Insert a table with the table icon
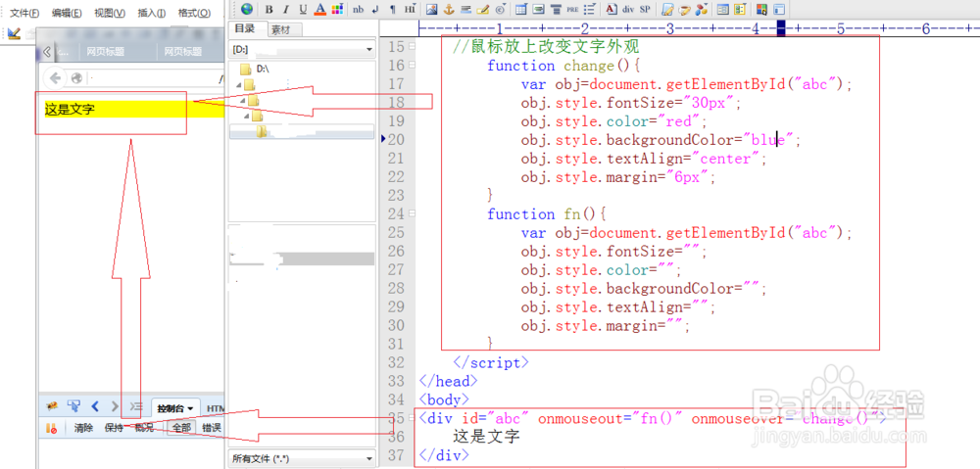The height and width of the screenshot is (469, 980). point(521,9)
